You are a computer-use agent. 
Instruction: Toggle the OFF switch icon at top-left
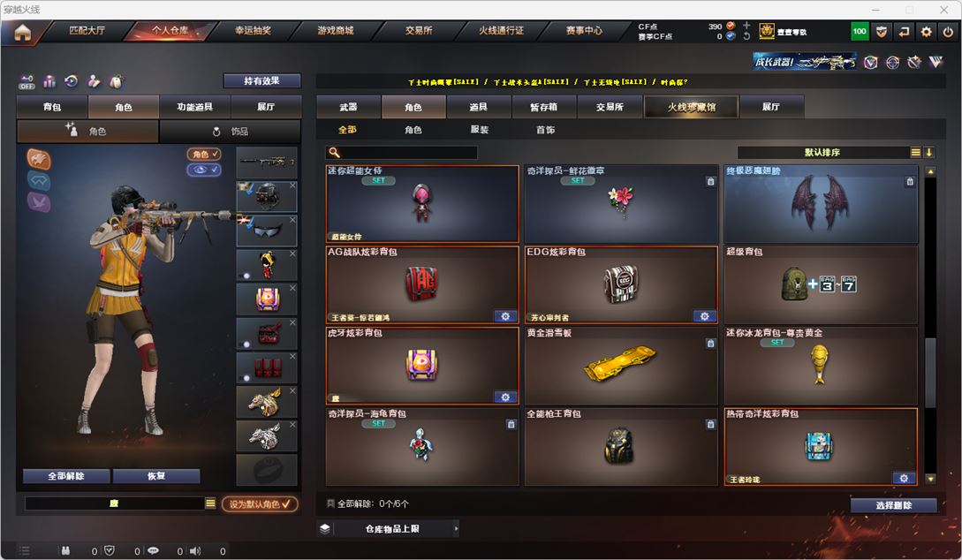point(27,81)
